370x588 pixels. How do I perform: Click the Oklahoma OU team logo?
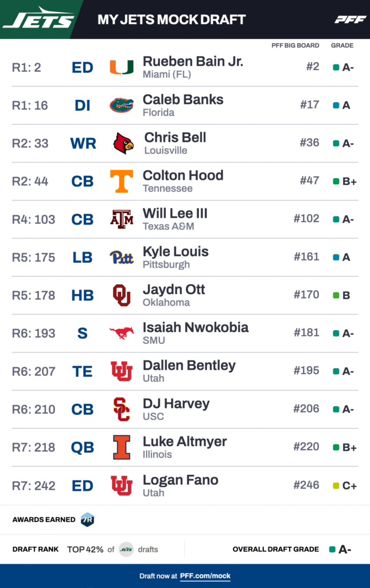(x=122, y=295)
